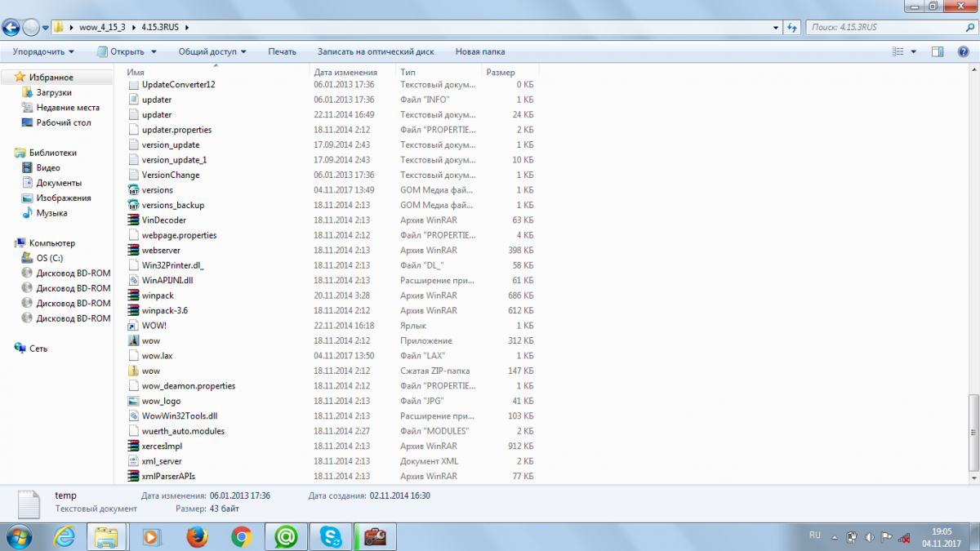Click the WowWin32Tools.dll file icon
This screenshot has height=551, width=980.
tap(134, 415)
